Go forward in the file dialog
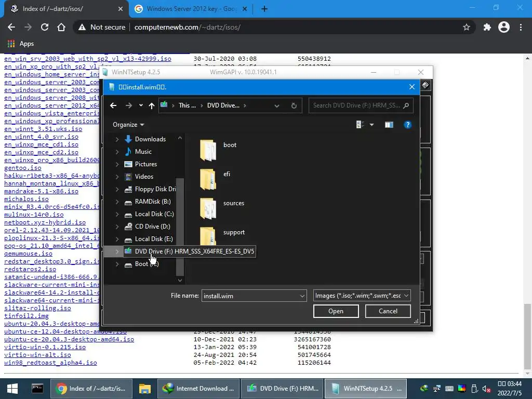Screen dimensions: 532x399 (129, 105)
